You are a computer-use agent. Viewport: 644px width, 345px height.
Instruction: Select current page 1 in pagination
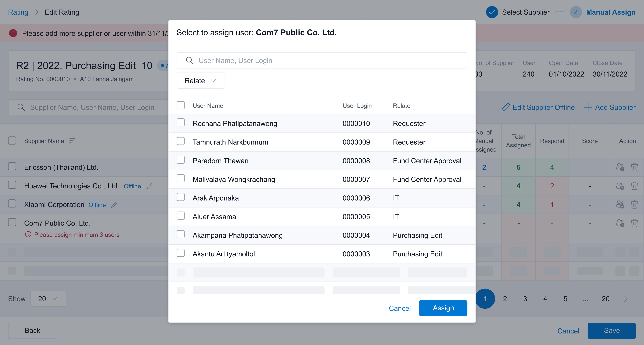click(485, 299)
